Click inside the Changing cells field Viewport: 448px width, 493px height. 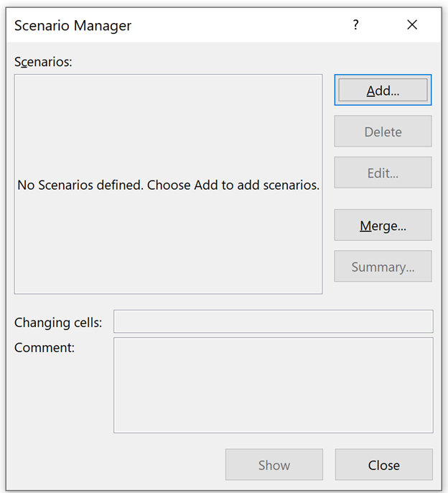[x=273, y=322]
